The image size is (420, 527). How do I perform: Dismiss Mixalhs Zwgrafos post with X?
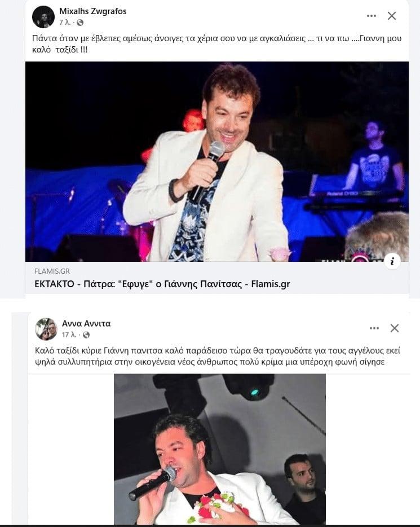click(392, 16)
